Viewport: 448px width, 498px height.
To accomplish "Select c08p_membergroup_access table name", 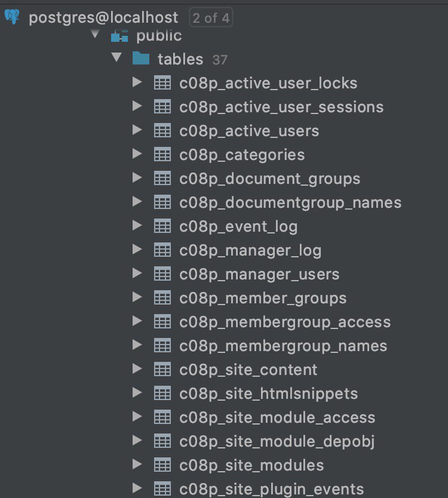I will [x=285, y=322].
